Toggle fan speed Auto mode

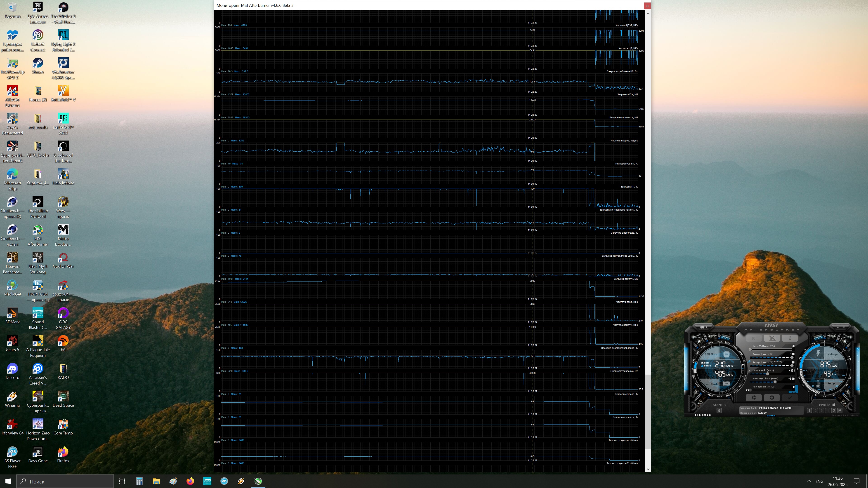(x=794, y=392)
